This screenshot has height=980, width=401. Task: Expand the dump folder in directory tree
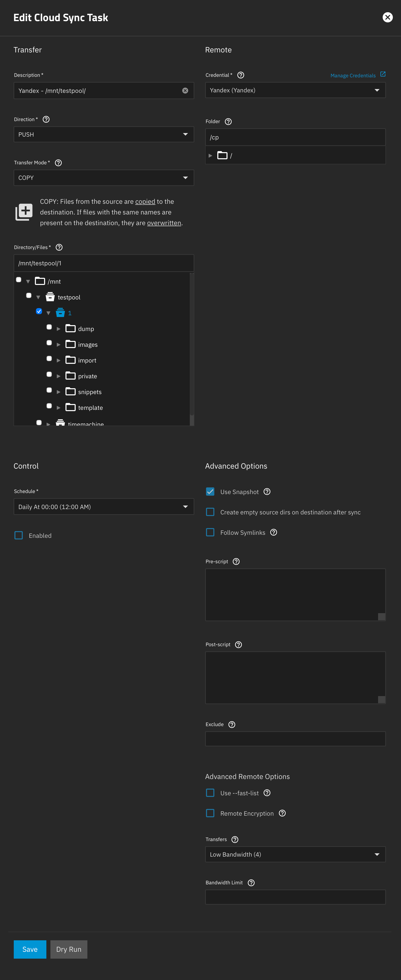click(x=59, y=329)
